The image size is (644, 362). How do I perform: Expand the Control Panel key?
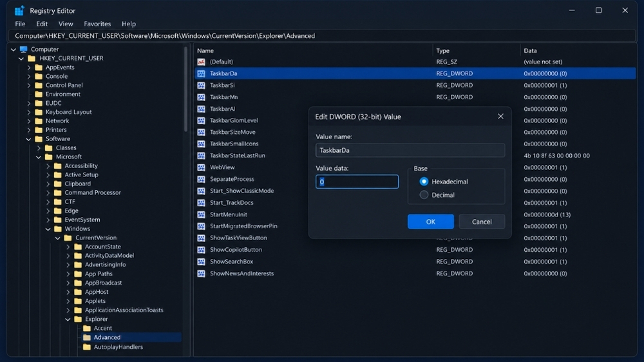[29, 86]
